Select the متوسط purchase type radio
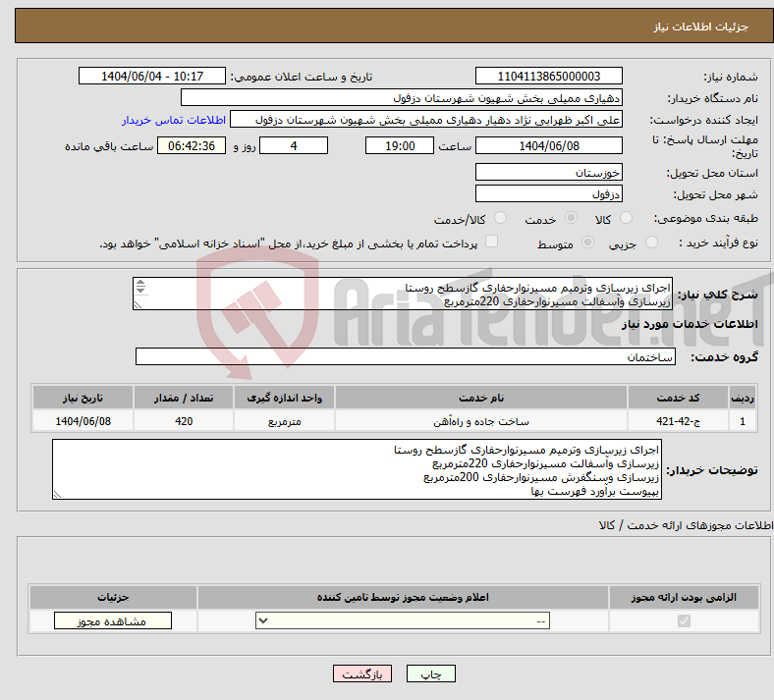The width and height of the screenshot is (774, 700). tap(587, 242)
